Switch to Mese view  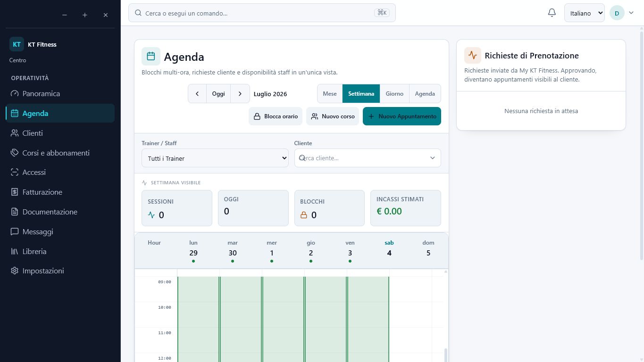330,93
